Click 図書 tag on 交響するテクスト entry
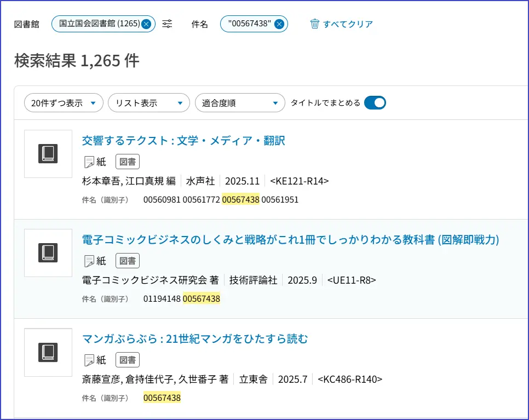 (128, 162)
